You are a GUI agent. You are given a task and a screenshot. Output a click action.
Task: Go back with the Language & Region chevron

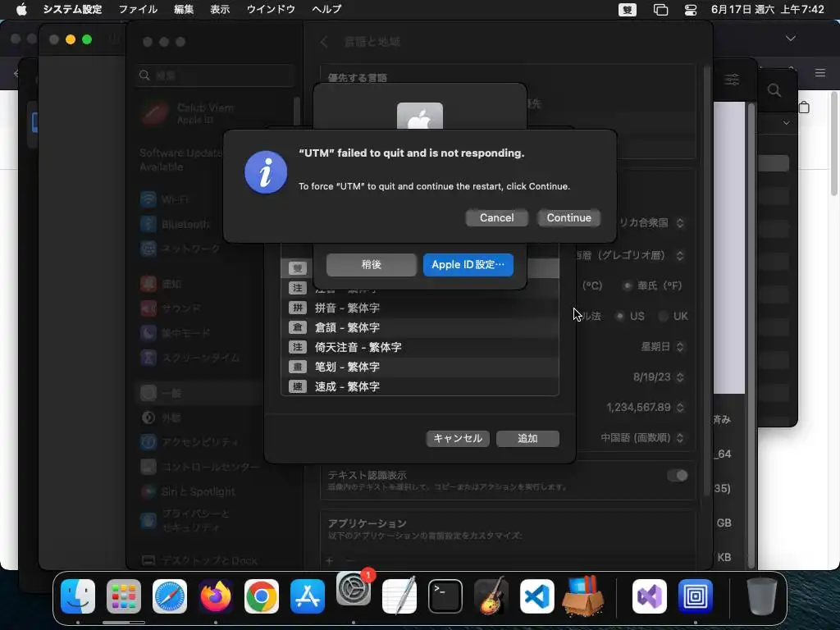tap(324, 42)
